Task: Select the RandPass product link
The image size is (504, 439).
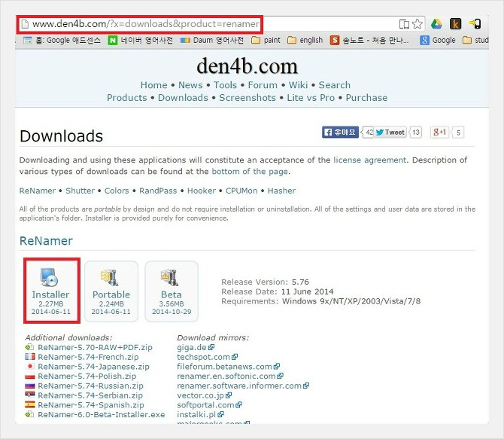Action: (x=158, y=191)
